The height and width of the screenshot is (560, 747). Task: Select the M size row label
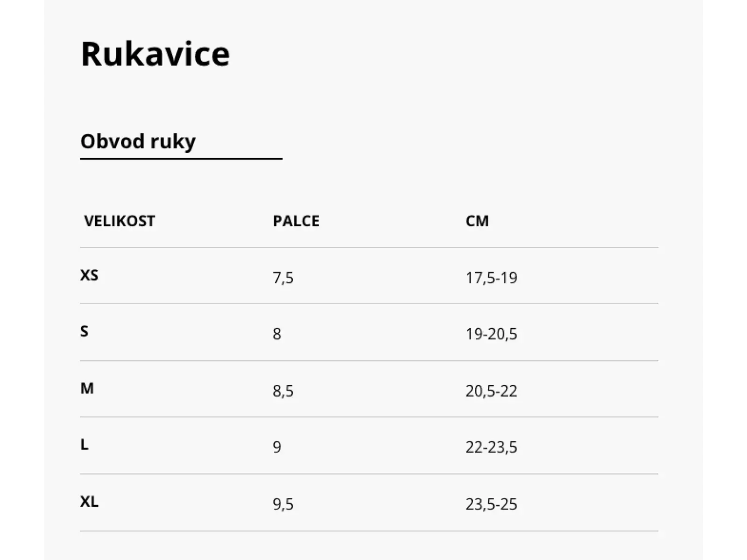tap(87, 388)
